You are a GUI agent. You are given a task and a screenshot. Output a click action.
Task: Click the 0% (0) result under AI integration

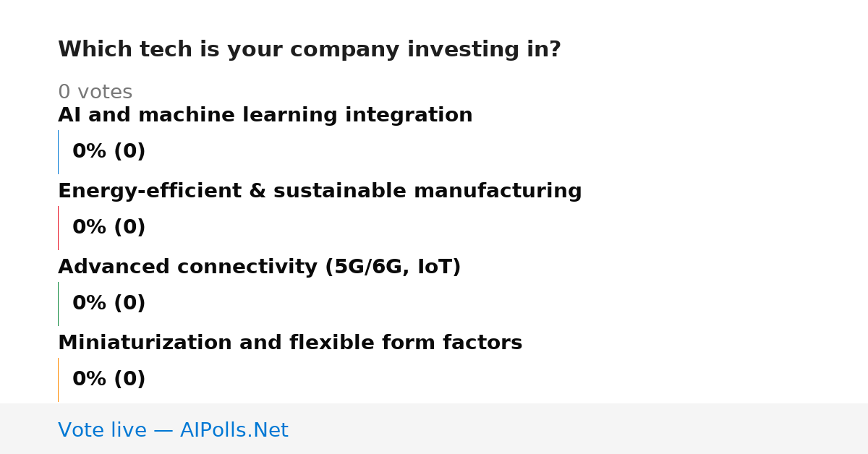[x=109, y=152]
